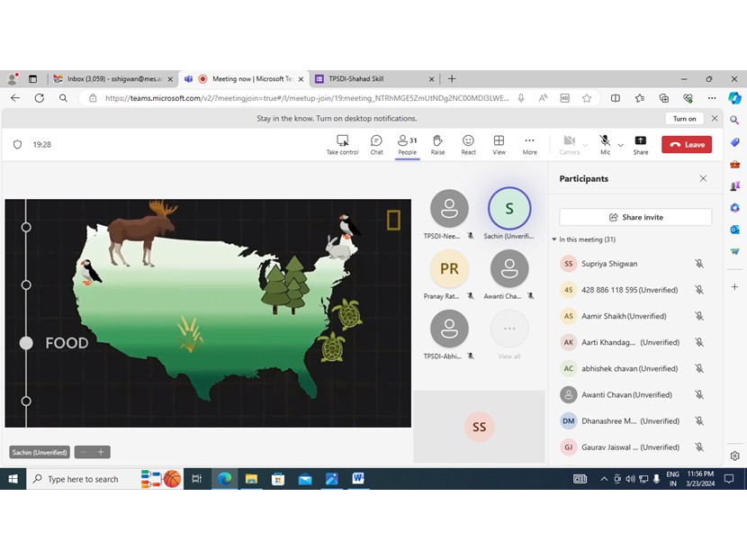747x560 pixels.
Task: Click the Share screen icon
Action: point(640,141)
